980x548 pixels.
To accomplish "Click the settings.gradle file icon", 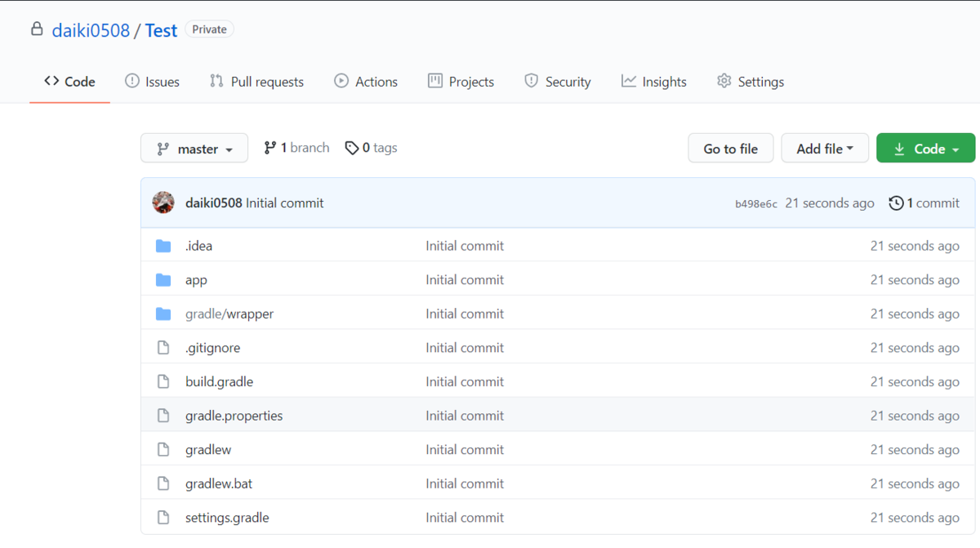I will [x=163, y=517].
